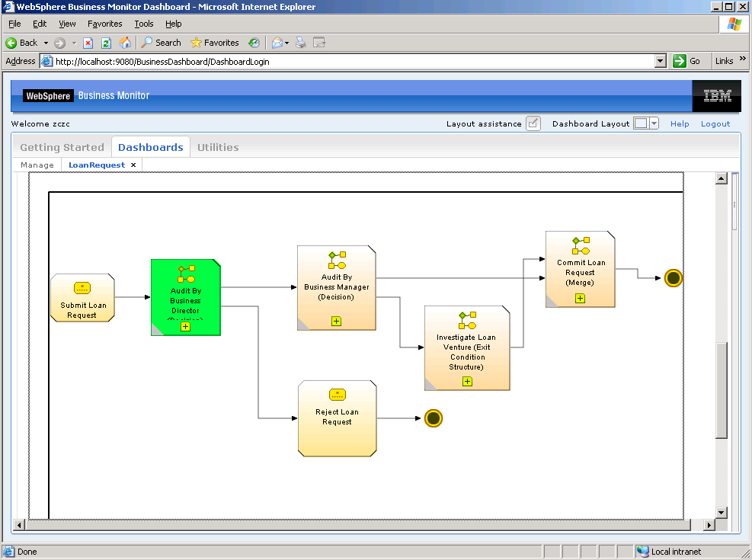Image resolution: width=752 pixels, height=560 pixels.
Task: Open the address bar URL dropdown
Action: (661, 61)
